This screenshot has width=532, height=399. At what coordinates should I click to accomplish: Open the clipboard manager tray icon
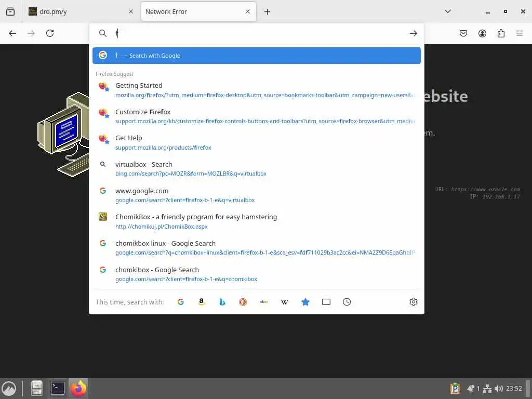pyautogui.click(x=455, y=389)
